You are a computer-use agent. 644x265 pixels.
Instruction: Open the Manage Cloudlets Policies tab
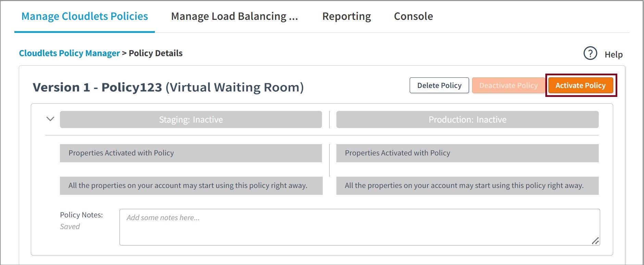[x=85, y=16]
